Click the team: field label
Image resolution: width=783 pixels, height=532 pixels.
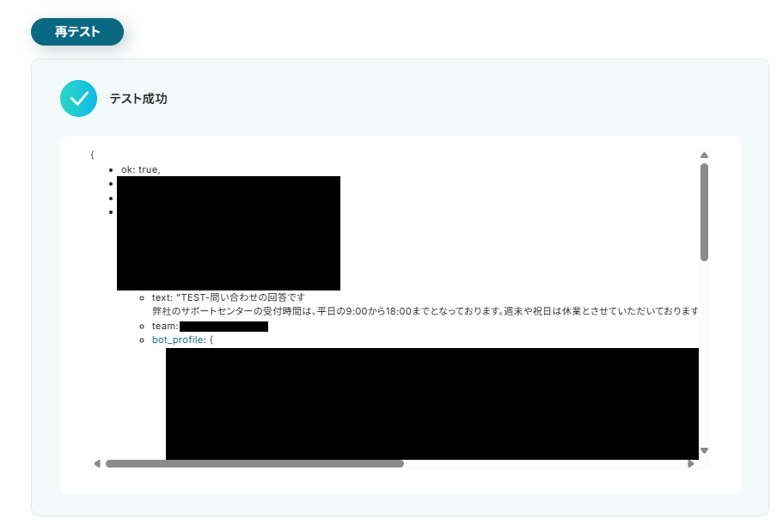click(x=165, y=326)
